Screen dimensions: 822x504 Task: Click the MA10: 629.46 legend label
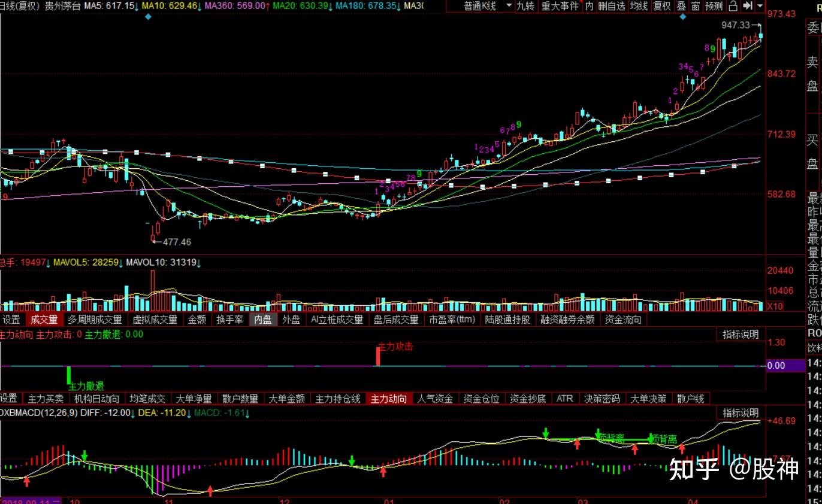(x=171, y=5)
